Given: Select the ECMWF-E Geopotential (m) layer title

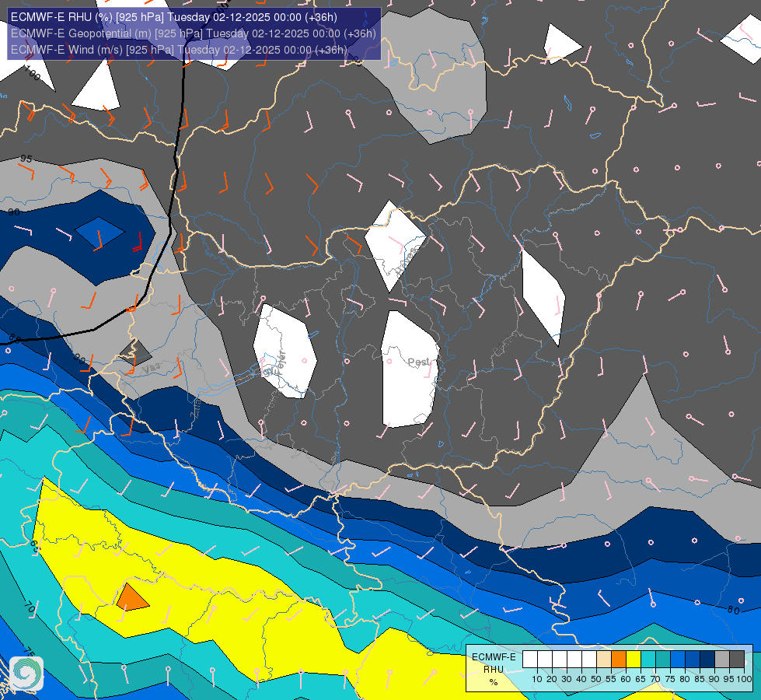Looking at the screenshot, I should [193, 33].
